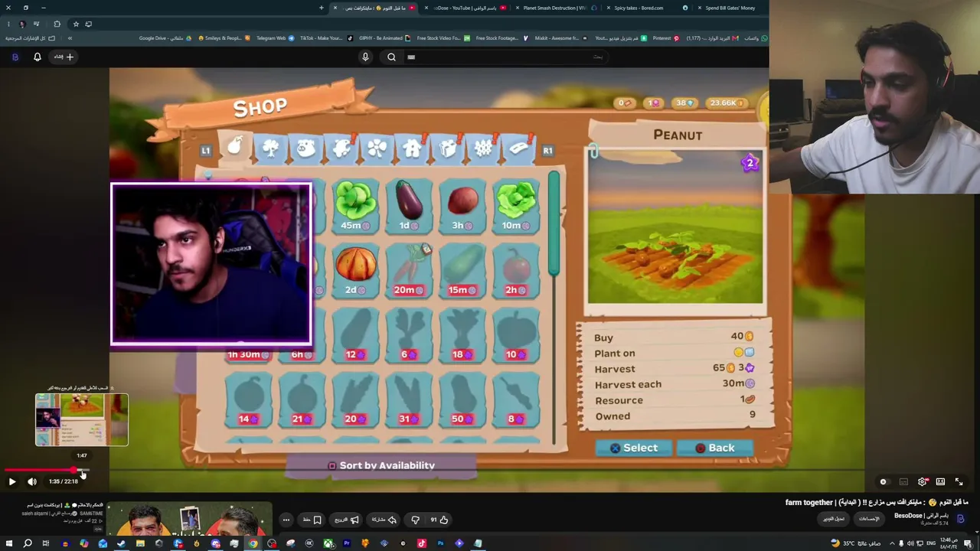Select the locked crop requiring level 18

coord(462,334)
